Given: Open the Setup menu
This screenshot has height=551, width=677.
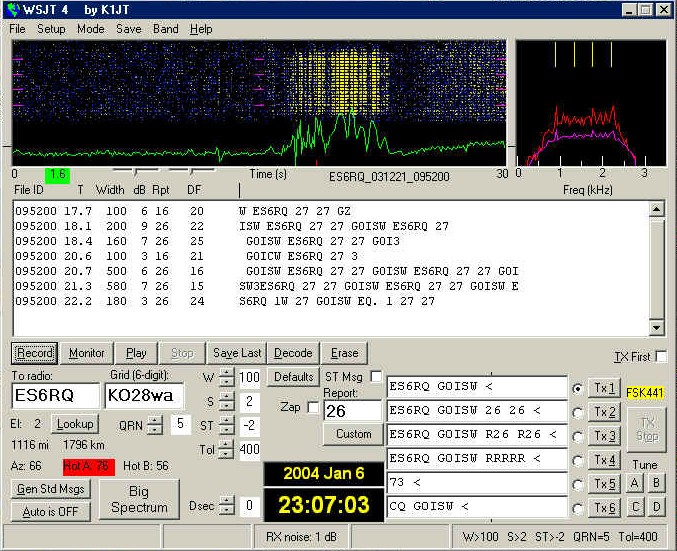Looking at the screenshot, I should (51, 29).
